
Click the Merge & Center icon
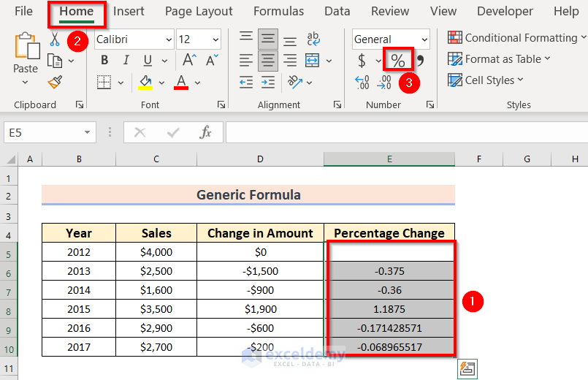(x=313, y=61)
